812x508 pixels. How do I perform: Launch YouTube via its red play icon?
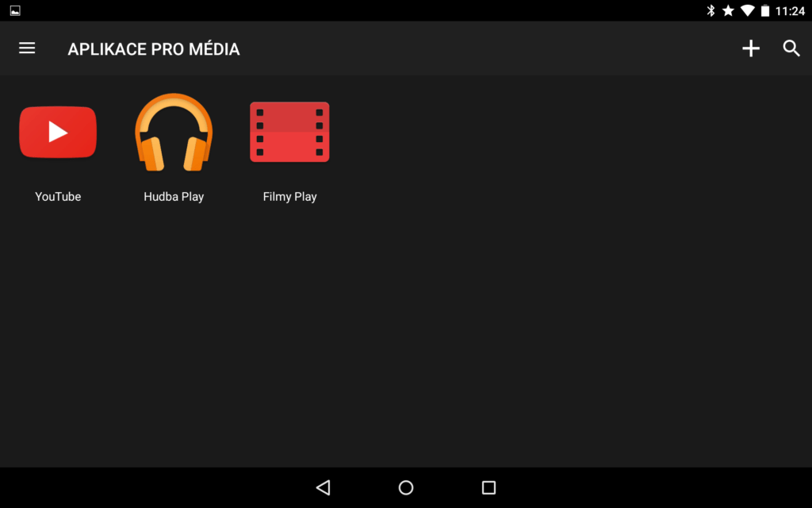[58, 132]
